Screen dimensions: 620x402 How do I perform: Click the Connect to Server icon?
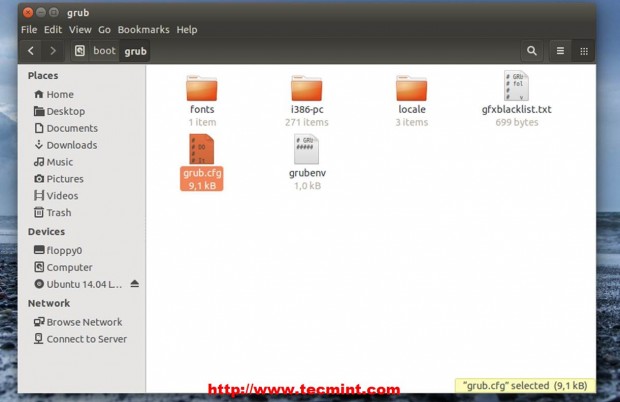tap(38, 338)
